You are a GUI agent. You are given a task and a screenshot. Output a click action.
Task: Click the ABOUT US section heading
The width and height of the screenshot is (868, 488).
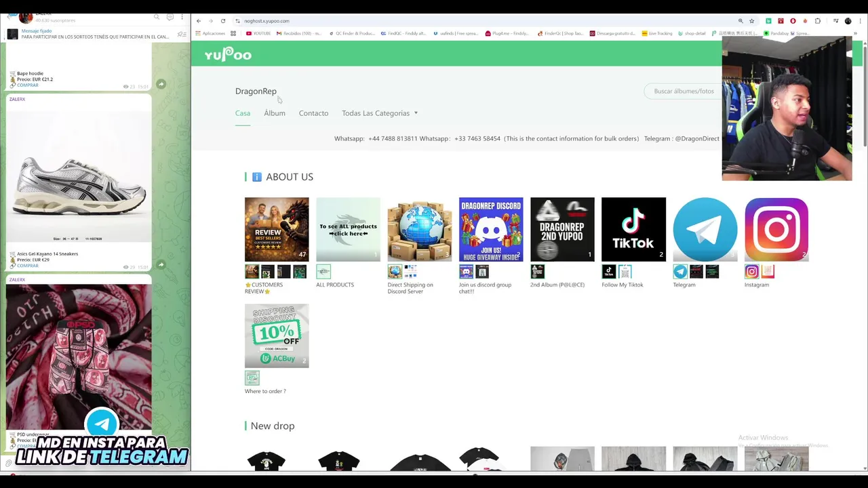[290, 177]
